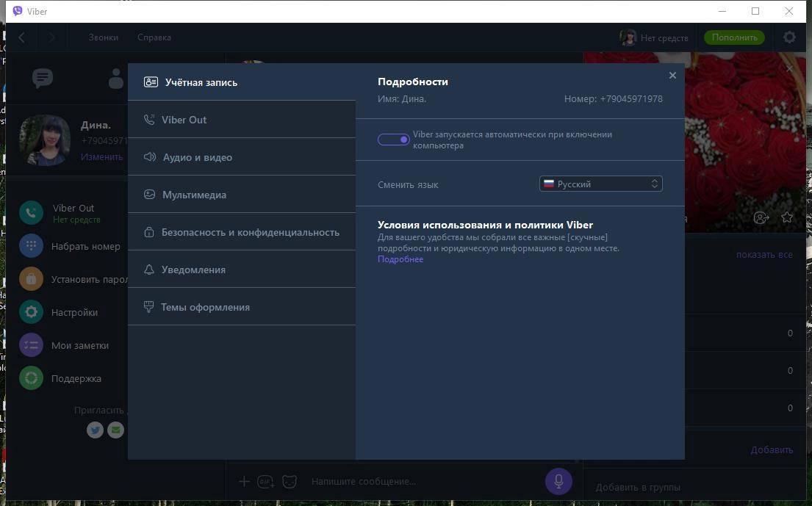The height and width of the screenshot is (506, 812).
Task: Invite friends via email icon
Action: [115, 430]
